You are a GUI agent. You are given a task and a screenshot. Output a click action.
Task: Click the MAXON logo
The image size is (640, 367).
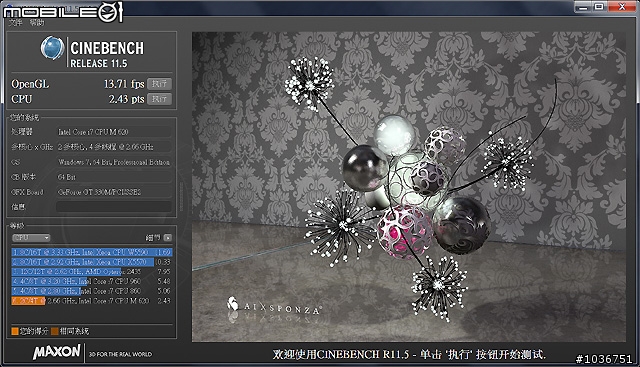click(57, 352)
